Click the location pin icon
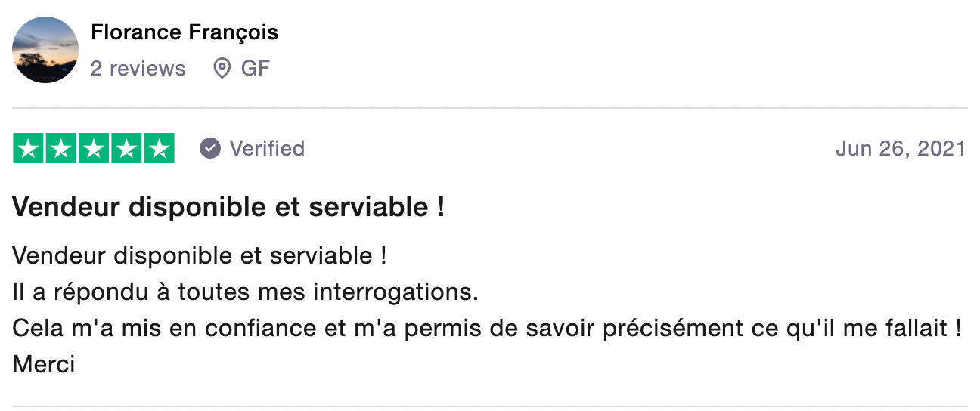This screenshot has height=411, width=980. point(222,69)
